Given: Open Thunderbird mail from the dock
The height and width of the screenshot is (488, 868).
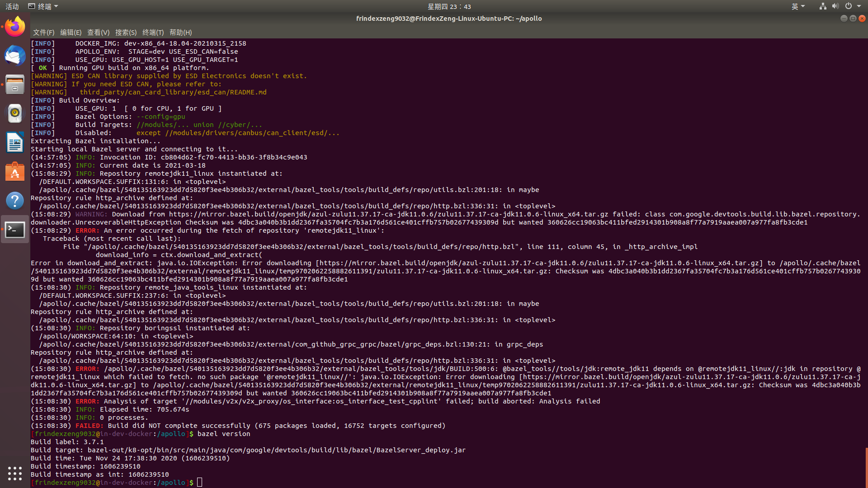Looking at the screenshot, I should pyautogui.click(x=15, y=56).
